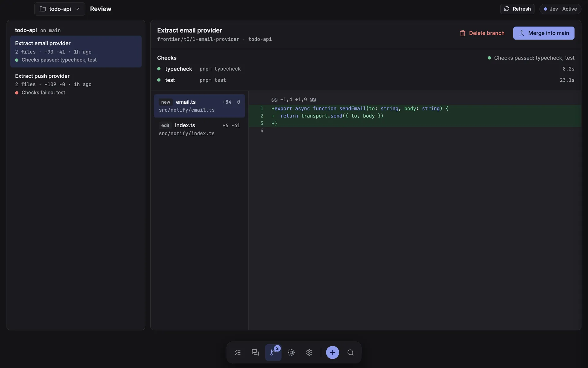Click '2 files · +90 -41 · 1h ago' text

click(53, 52)
